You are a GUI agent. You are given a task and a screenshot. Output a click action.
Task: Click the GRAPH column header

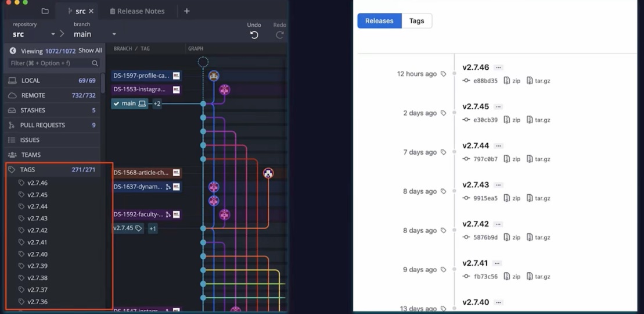pos(196,49)
